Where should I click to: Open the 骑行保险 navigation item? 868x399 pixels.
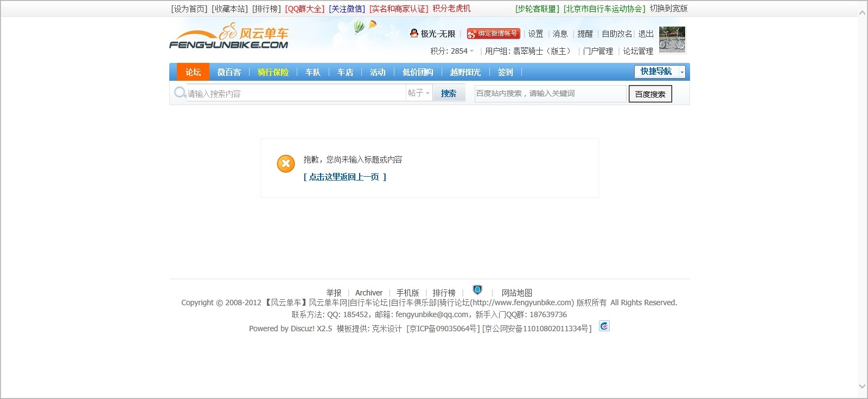(x=273, y=72)
